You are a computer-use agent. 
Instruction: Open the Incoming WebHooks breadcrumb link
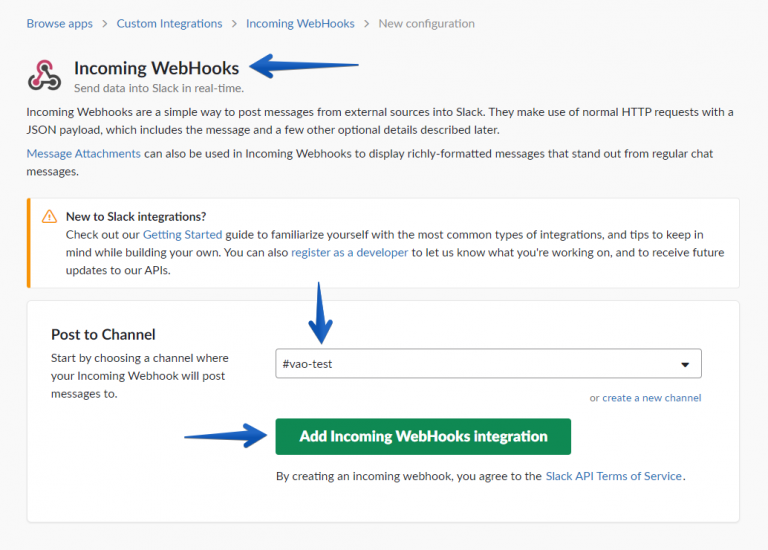click(300, 24)
